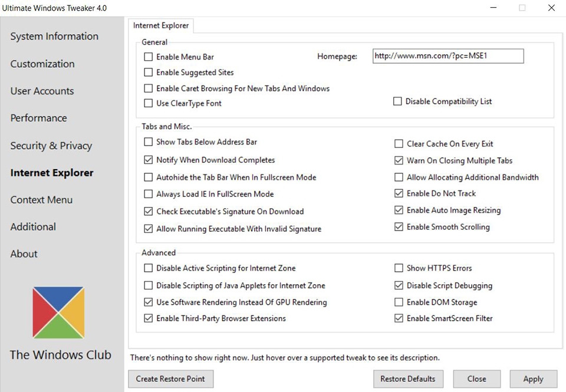Screen dimensions: 566x392
Task: Click the Create Restore Point button
Action: pyautogui.click(x=171, y=379)
